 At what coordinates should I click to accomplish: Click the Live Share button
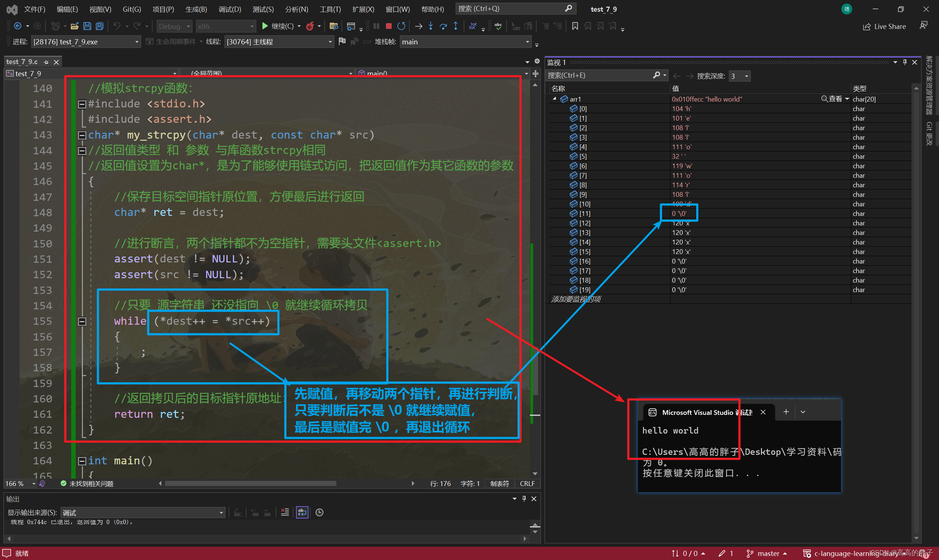point(884,26)
